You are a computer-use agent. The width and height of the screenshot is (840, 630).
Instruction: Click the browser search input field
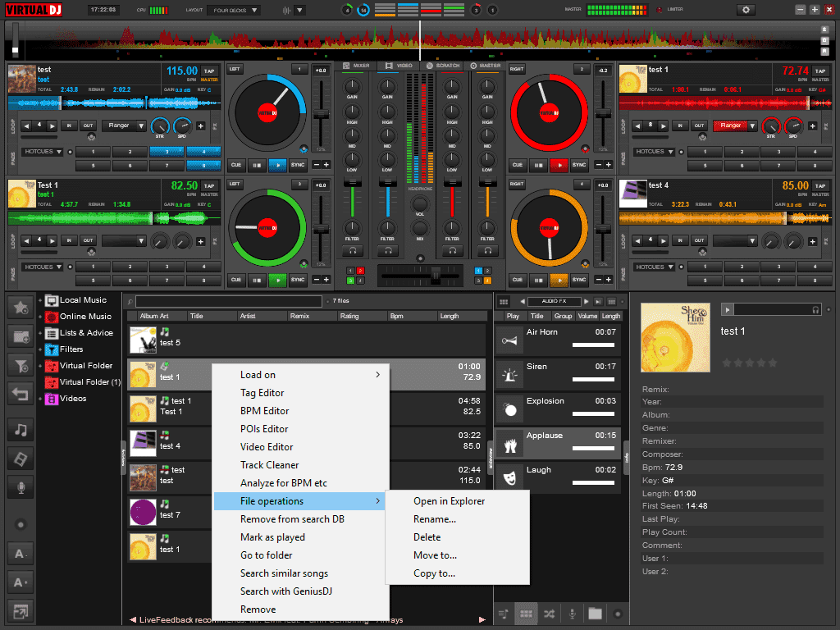229,302
